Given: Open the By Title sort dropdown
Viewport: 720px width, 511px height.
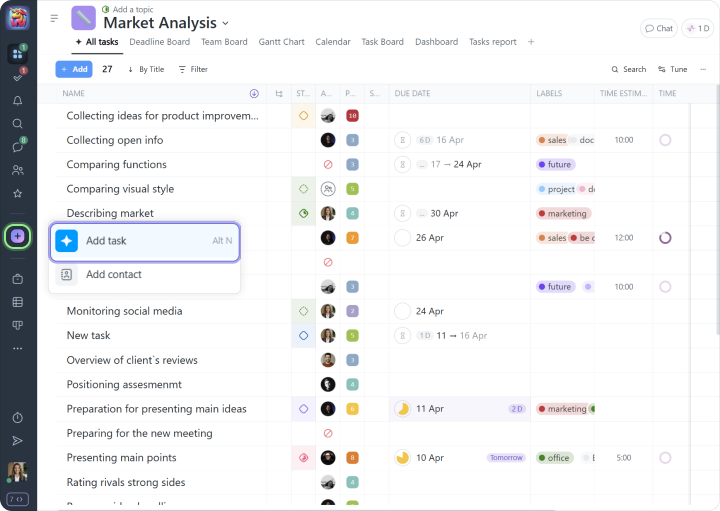Looking at the screenshot, I should point(146,69).
